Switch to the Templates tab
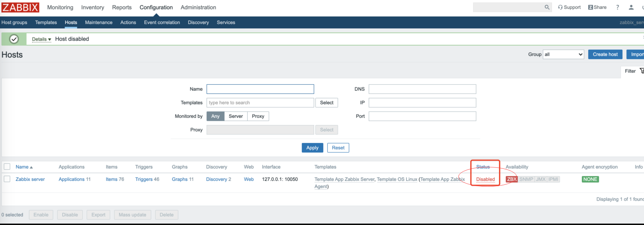644x225 pixels. [x=46, y=23]
